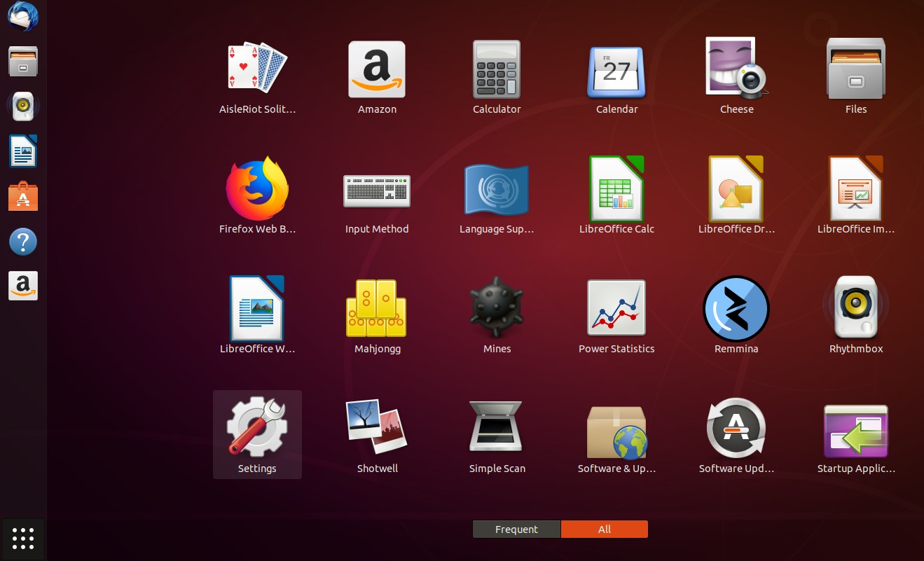924x561 pixels.
Task: Click the Thunderbird icon in the dock
Action: (23, 17)
